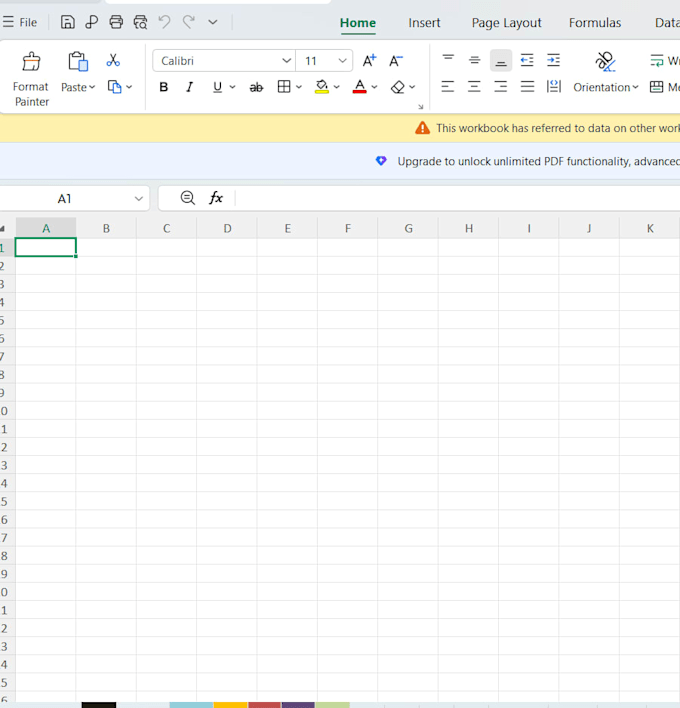Click the fx Insert Function icon

click(x=216, y=198)
